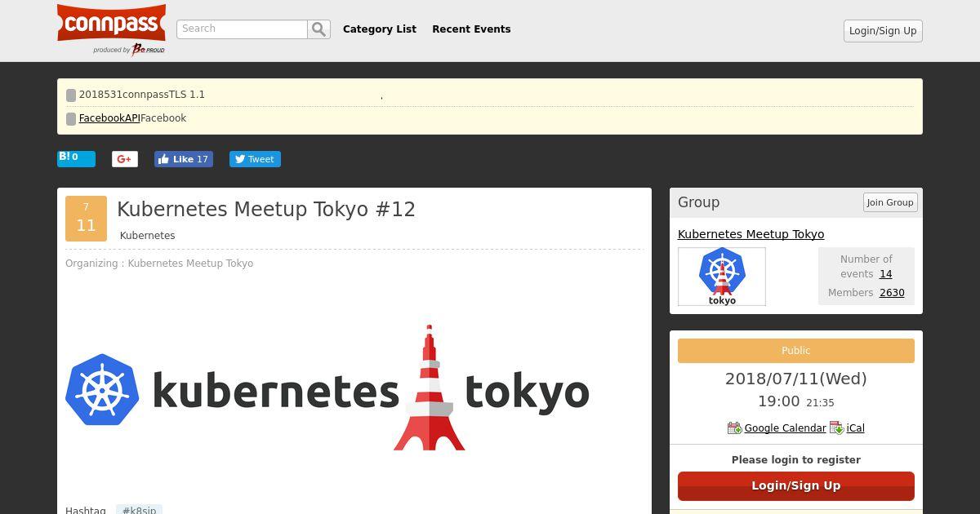This screenshot has height=514, width=980.
Task: Open the number of events count 14
Action: [x=885, y=274]
